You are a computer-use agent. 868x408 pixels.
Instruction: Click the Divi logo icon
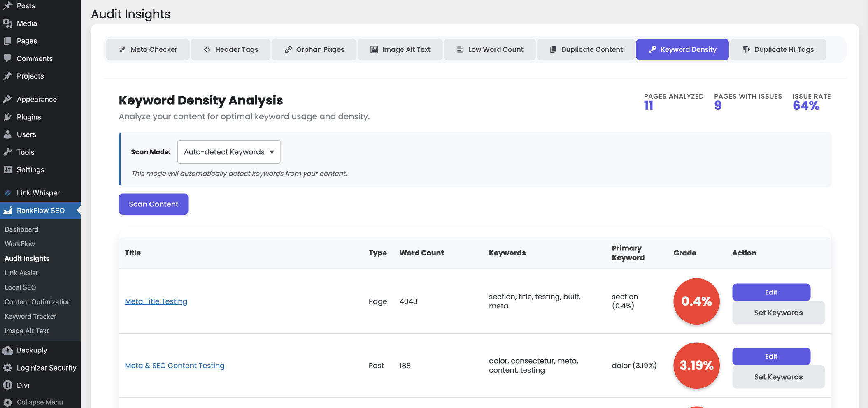point(7,385)
